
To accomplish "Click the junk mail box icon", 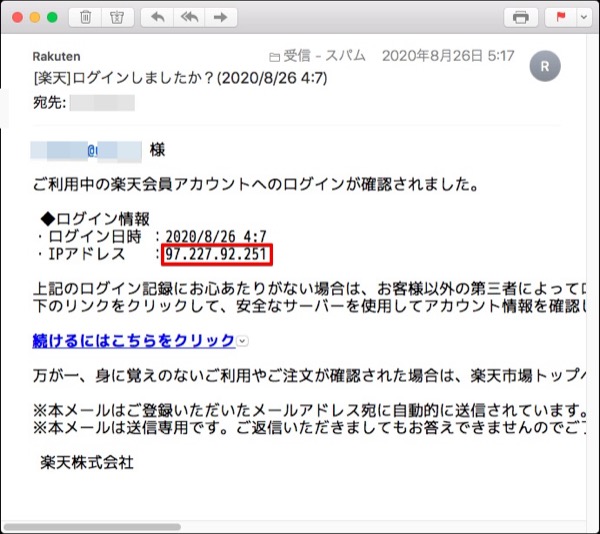I will coord(116,17).
